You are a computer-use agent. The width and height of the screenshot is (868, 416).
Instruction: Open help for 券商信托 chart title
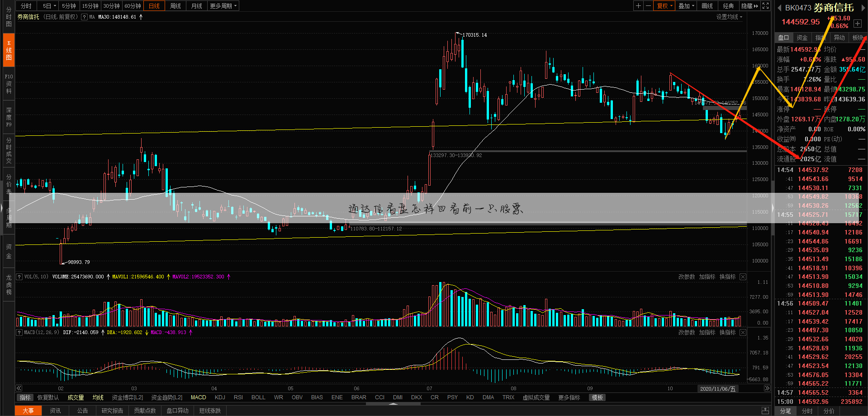coord(84,17)
